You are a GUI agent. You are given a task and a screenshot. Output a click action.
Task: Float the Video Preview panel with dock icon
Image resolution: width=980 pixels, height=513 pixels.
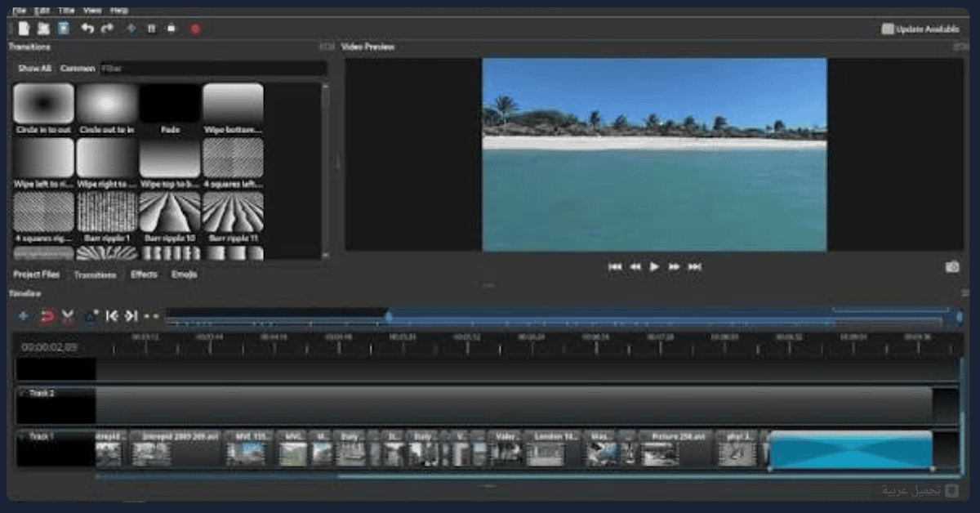pyautogui.click(x=960, y=47)
